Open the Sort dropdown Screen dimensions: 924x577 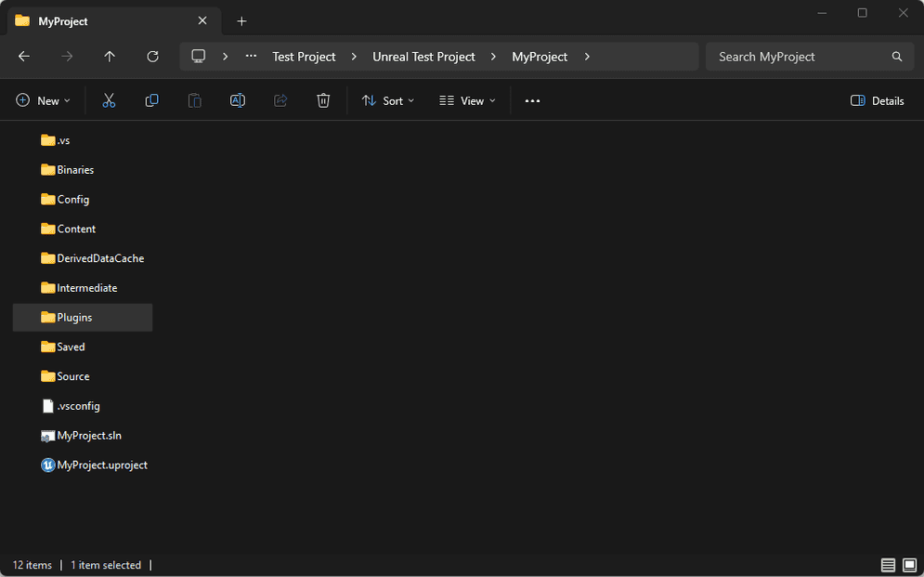(388, 99)
